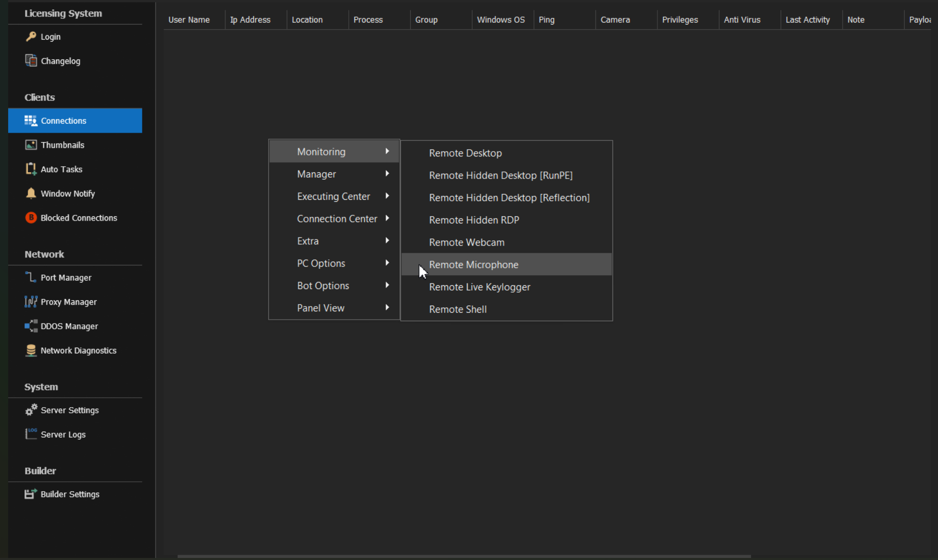This screenshot has width=938, height=560.
Task: Expand the Extra submenu
Action: coord(334,241)
